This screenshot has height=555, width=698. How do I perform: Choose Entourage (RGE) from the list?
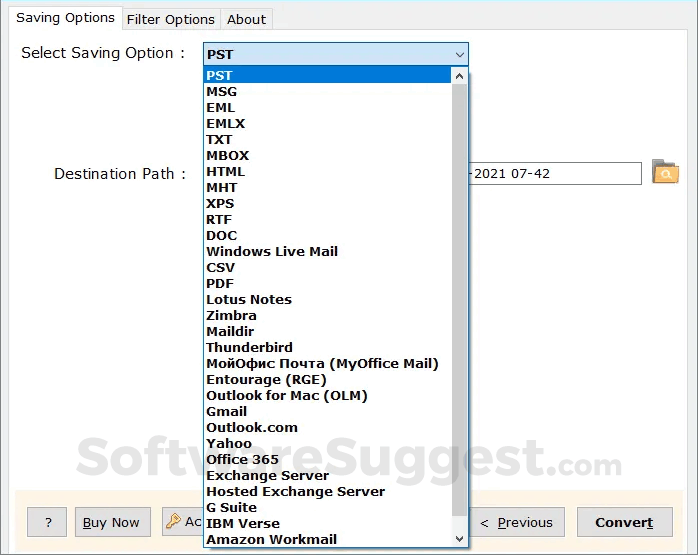point(327,380)
